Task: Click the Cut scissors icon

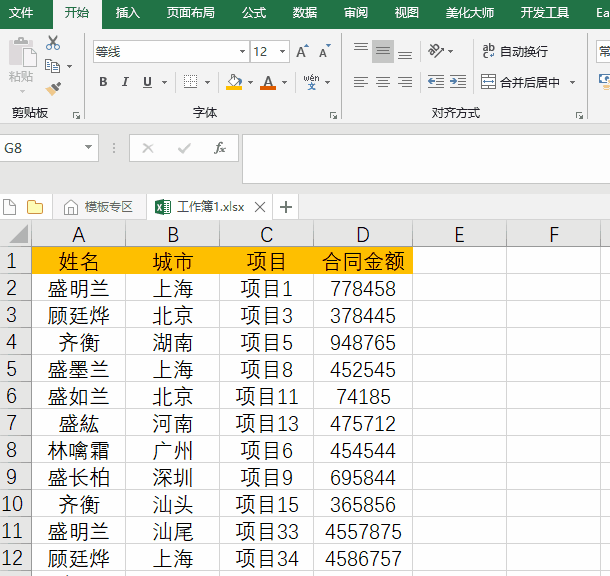Action: [x=53, y=43]
